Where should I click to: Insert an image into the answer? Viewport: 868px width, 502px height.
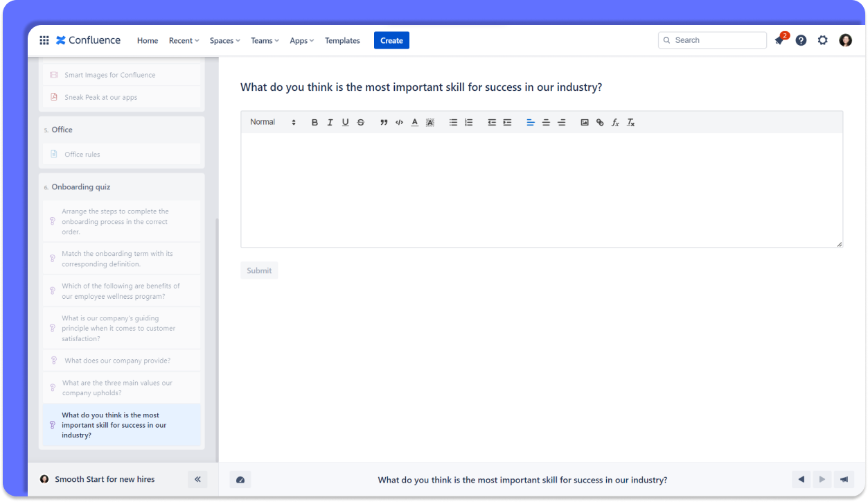pyautogui.click(x=585, y=123)
